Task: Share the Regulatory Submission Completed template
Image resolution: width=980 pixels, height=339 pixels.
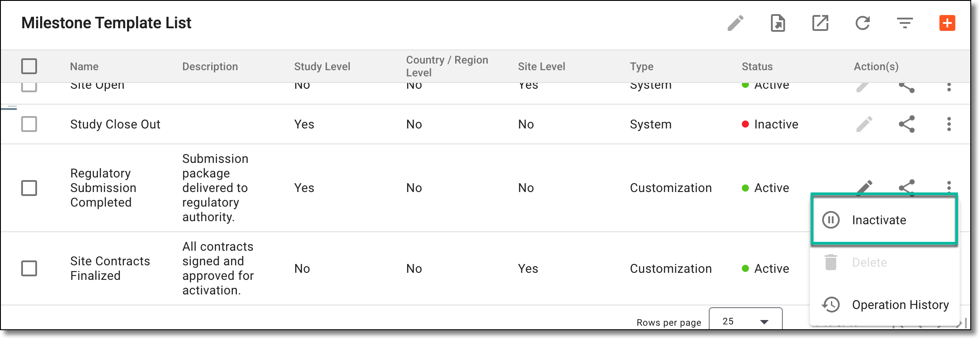Action: tap(906, 187)
